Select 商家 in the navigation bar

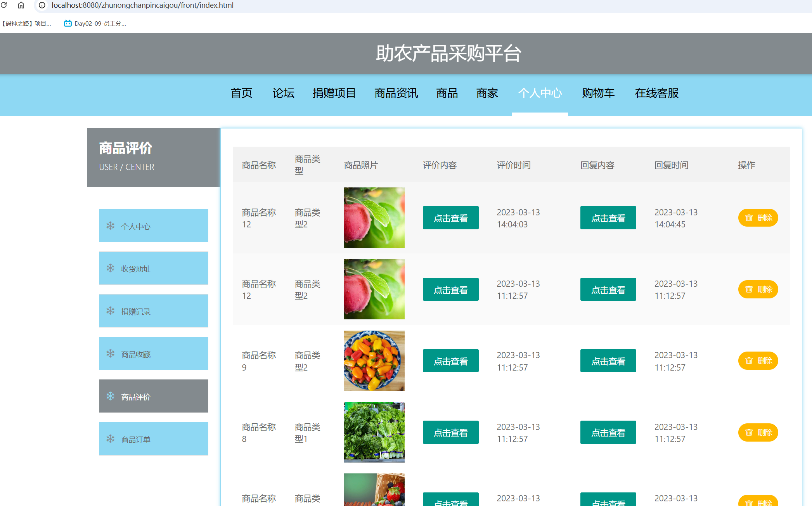point(487,93)
